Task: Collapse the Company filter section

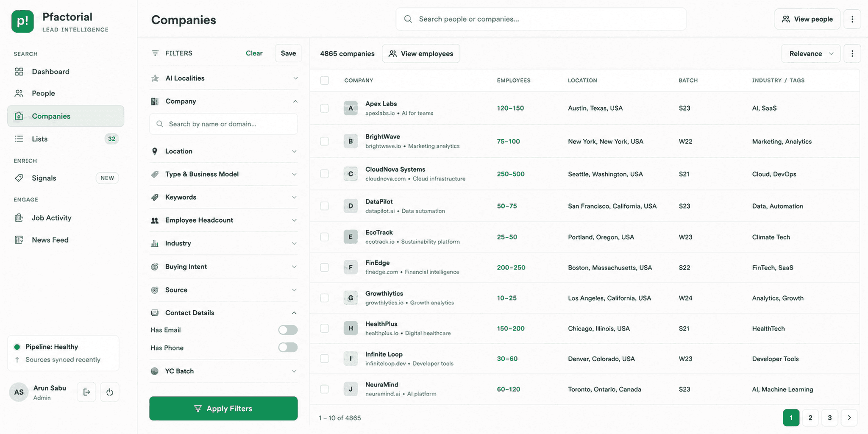Action: (x=295, y=101)
